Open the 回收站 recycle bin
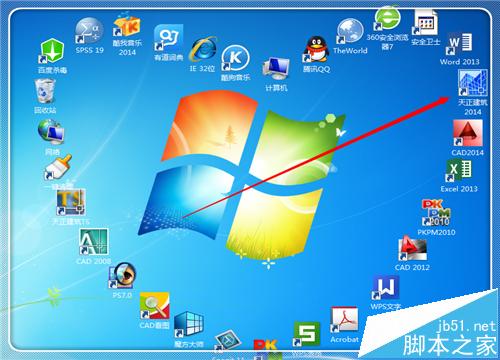The image size is (500, 360). [45, 91]
